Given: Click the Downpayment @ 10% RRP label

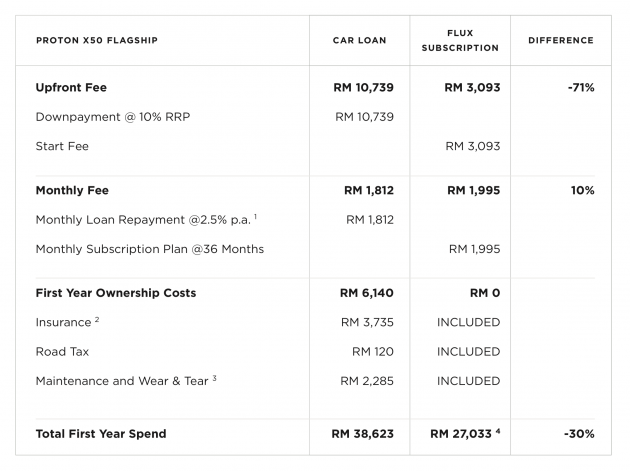Looking at the screenshot, I should pyautogui.click(x=113, y=117).
